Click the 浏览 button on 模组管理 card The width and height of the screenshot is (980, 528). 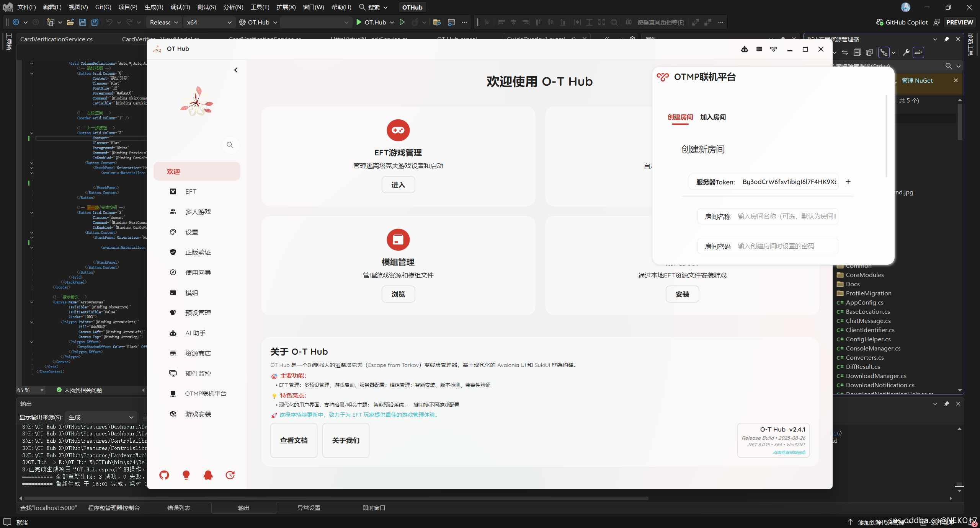[398, 294]
